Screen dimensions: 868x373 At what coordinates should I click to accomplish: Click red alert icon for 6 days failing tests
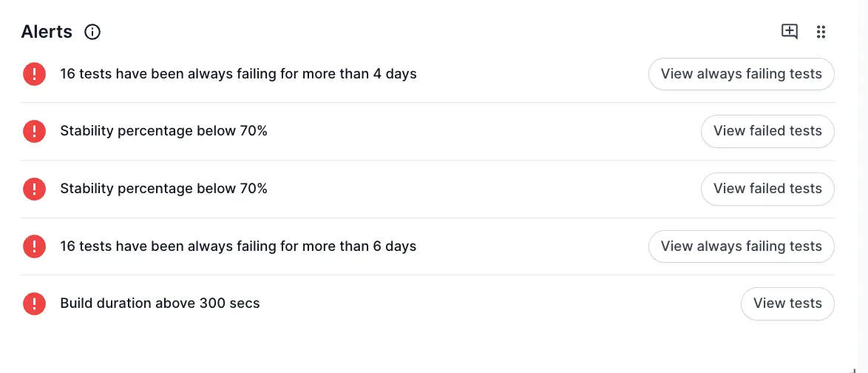(x=34, y=246)
